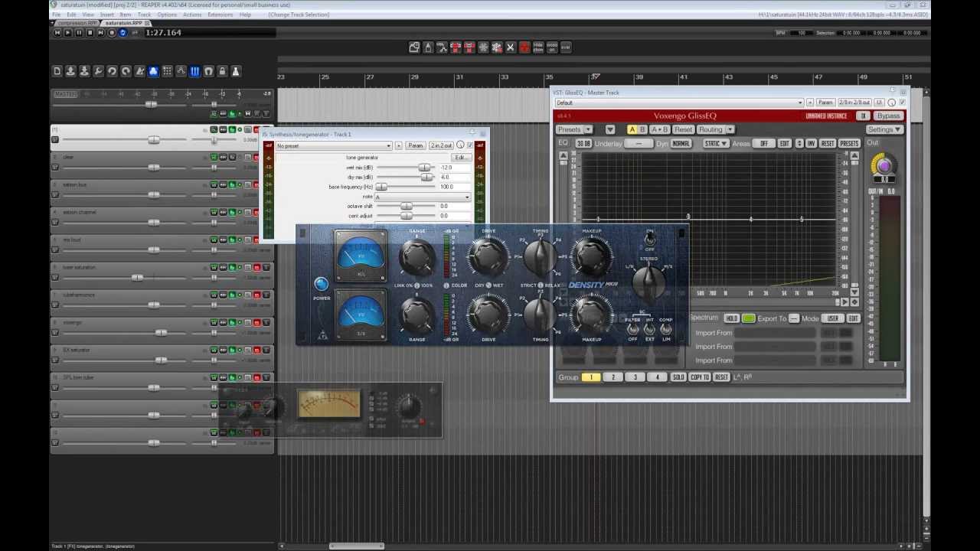The image size is (980, 551).
Task: Click the purple Out gain knob in GlissEQ
Action: pos(884,165)
